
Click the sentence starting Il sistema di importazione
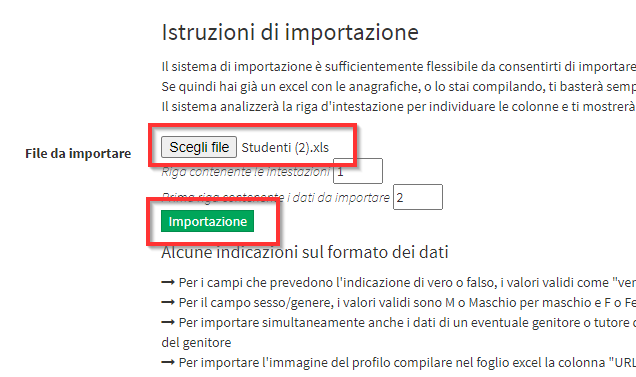(x=399, y=67)
